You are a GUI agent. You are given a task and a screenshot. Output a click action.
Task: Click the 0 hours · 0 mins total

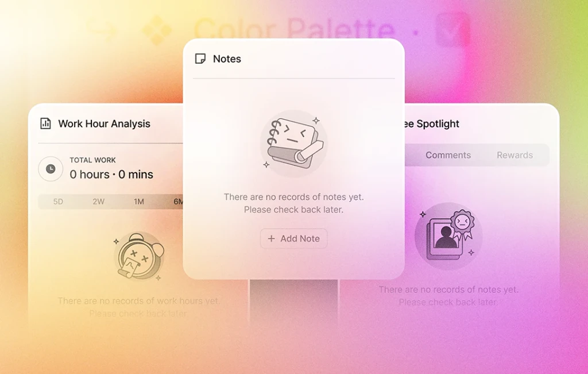tap(111, 175)
